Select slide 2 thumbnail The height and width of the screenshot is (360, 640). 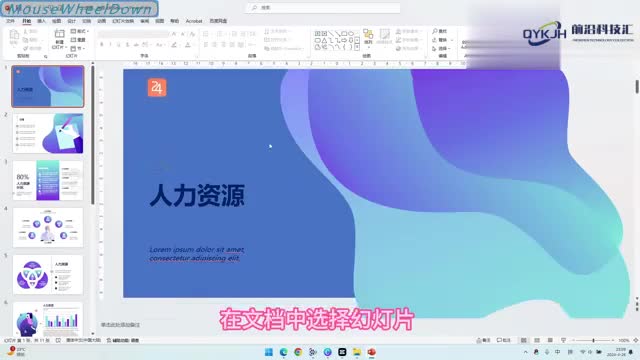pos(48,133)
